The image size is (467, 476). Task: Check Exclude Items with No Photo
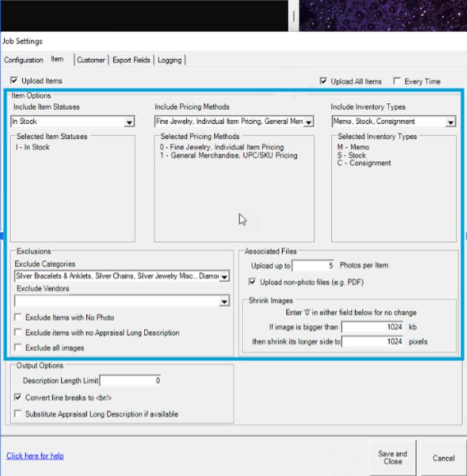(x=18, y=318)
